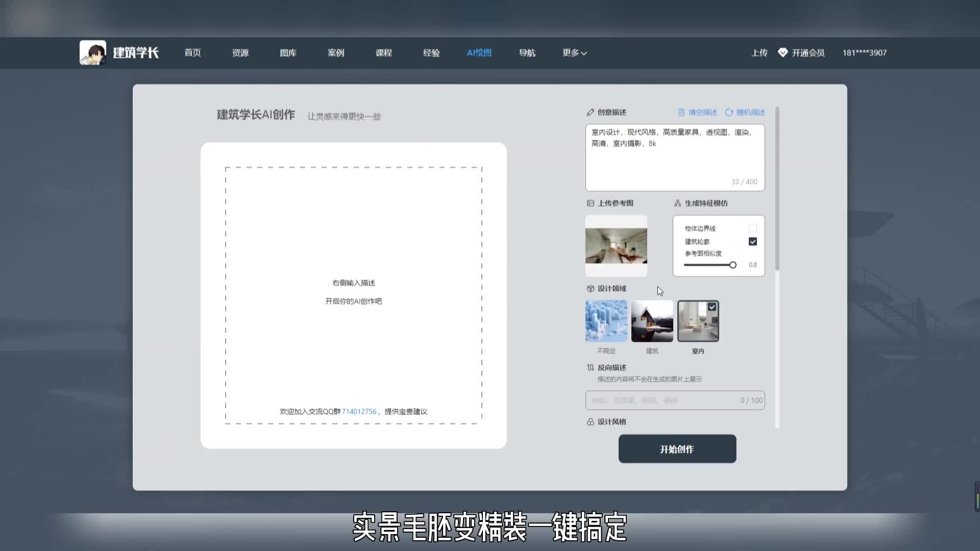
Task: Click the cube icon beside 设计领域
Action: coord(591,288)
